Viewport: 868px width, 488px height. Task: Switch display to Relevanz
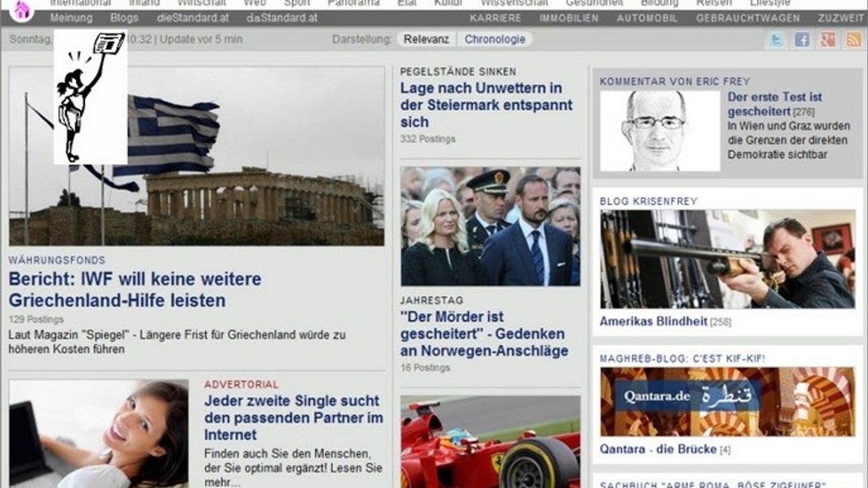(x=427, y=39)
